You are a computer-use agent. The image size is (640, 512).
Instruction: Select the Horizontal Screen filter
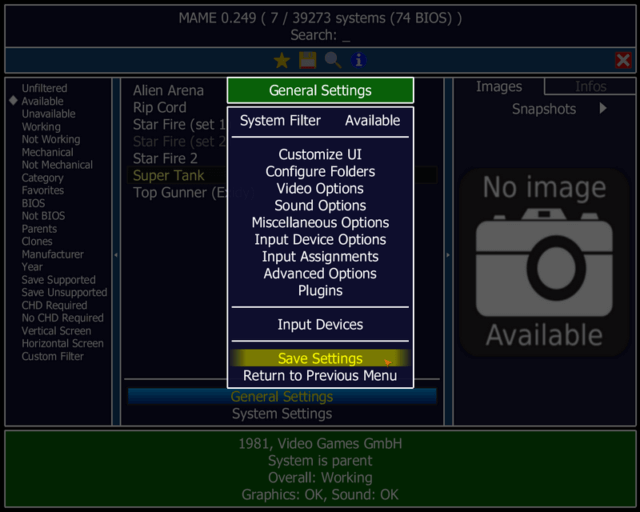coord(62,344)
